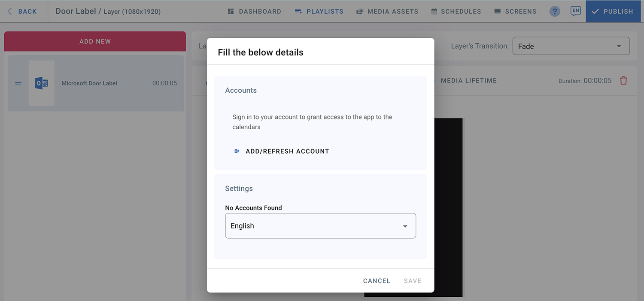The image size is (644, 301).
Task: Open the English language dropdown
Action: [x=320, y=226]
